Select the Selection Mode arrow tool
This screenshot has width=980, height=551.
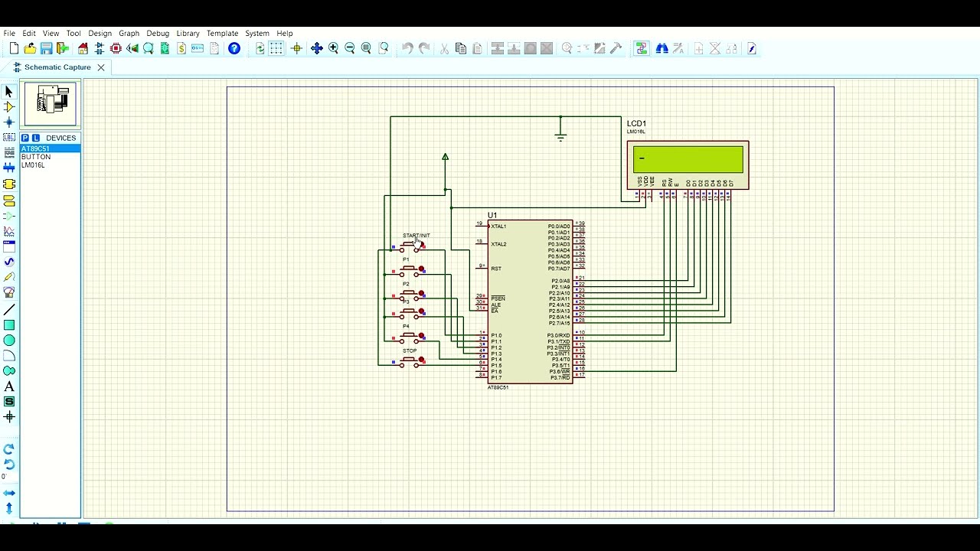click(x=9, y=92)
